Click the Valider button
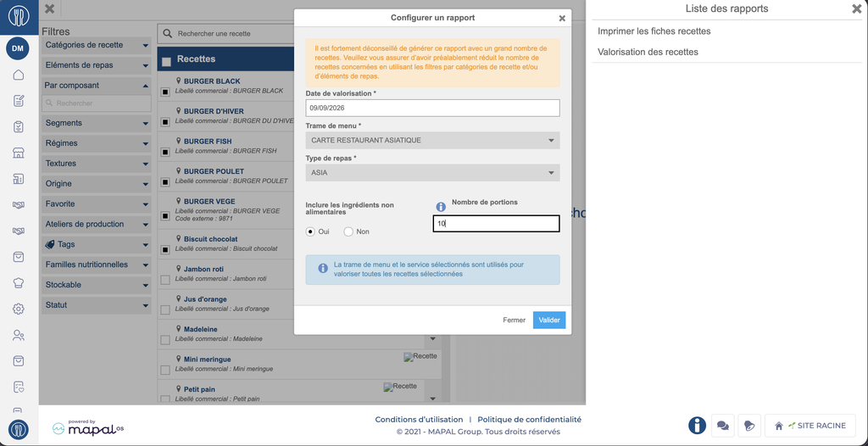This screenshot has height=446, width=868. click(x=549, y=321)
